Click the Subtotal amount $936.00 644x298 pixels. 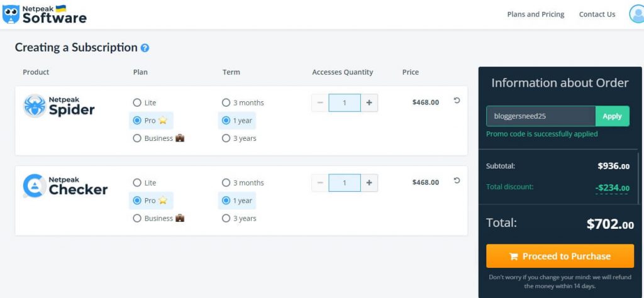point(614,166)
